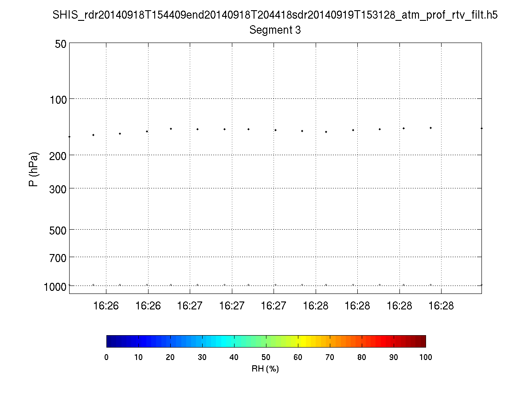
Task: Select the middle 16:27 time axis label
Action: click(232, 306)
